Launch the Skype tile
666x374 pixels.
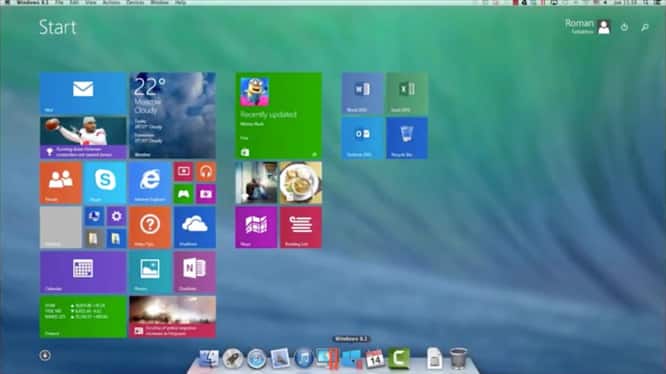coord(105,183)
